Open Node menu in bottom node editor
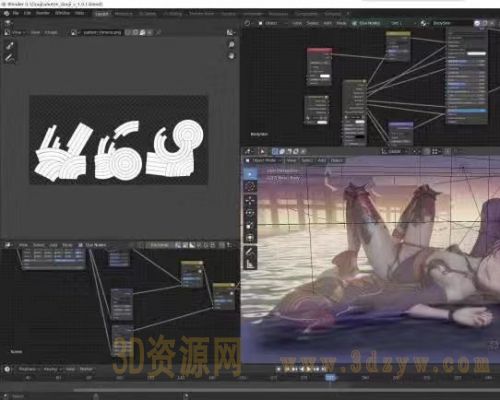Image resolution: width=500 pixels, height=400 pixels. (x=67, y=245)
